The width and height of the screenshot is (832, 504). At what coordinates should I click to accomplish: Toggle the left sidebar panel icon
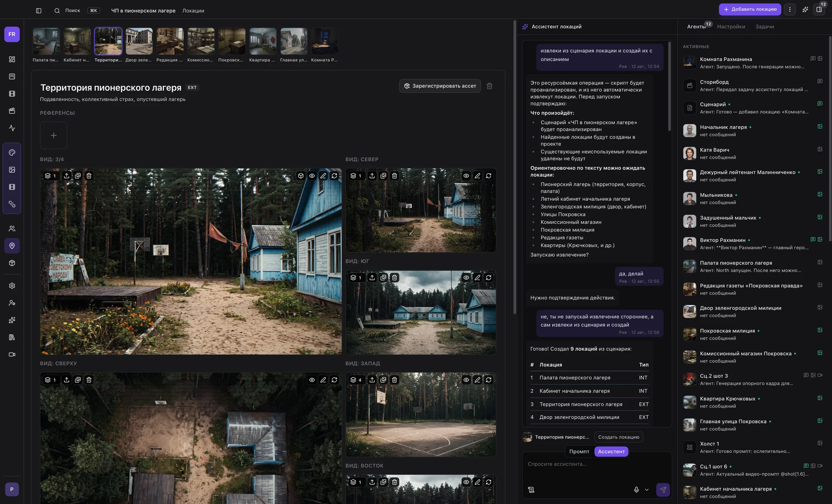38,11
